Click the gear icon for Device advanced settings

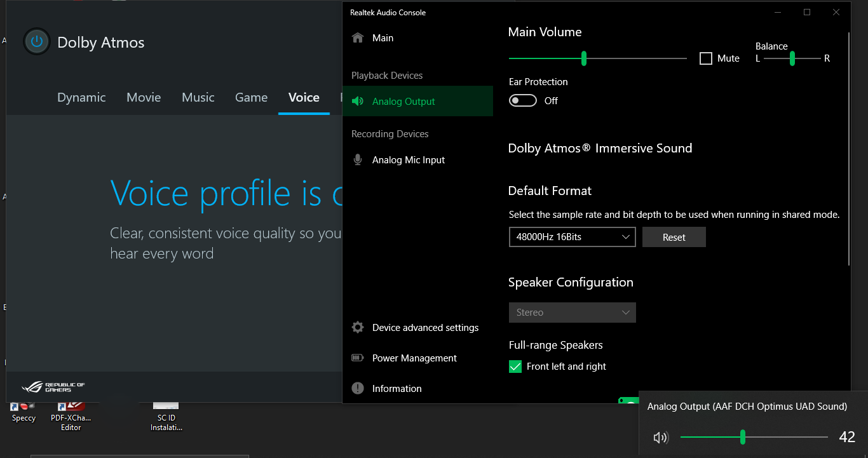(358, 327)
